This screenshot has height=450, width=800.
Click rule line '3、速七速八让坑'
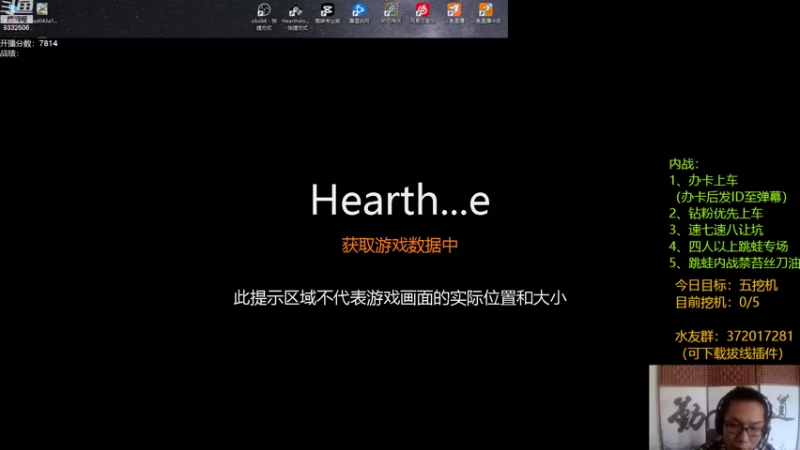(716, 230)
